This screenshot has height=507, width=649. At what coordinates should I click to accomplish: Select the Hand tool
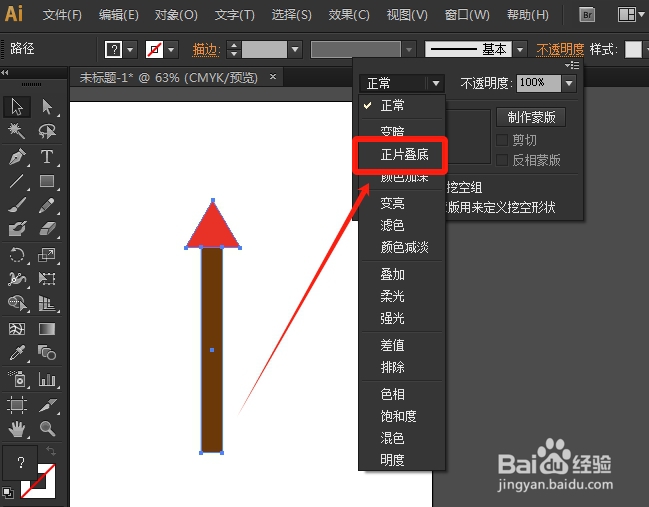click(x=17, y=429)
